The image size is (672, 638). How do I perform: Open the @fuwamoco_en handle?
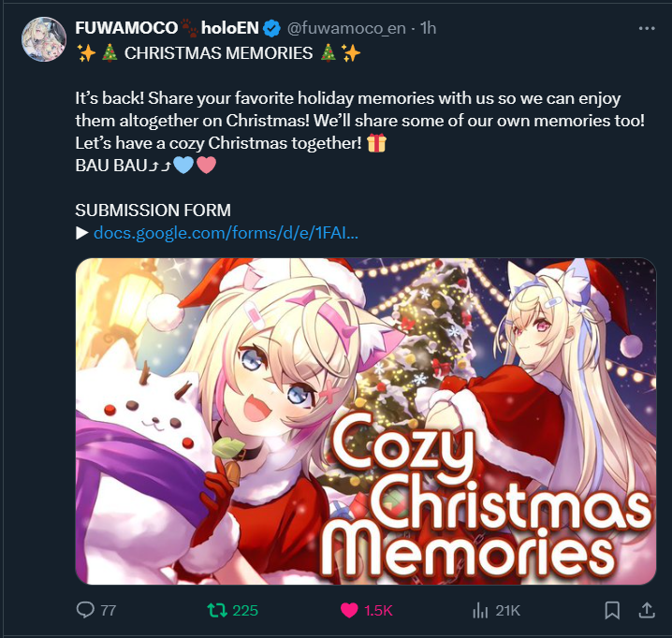(x=346, y=28)
